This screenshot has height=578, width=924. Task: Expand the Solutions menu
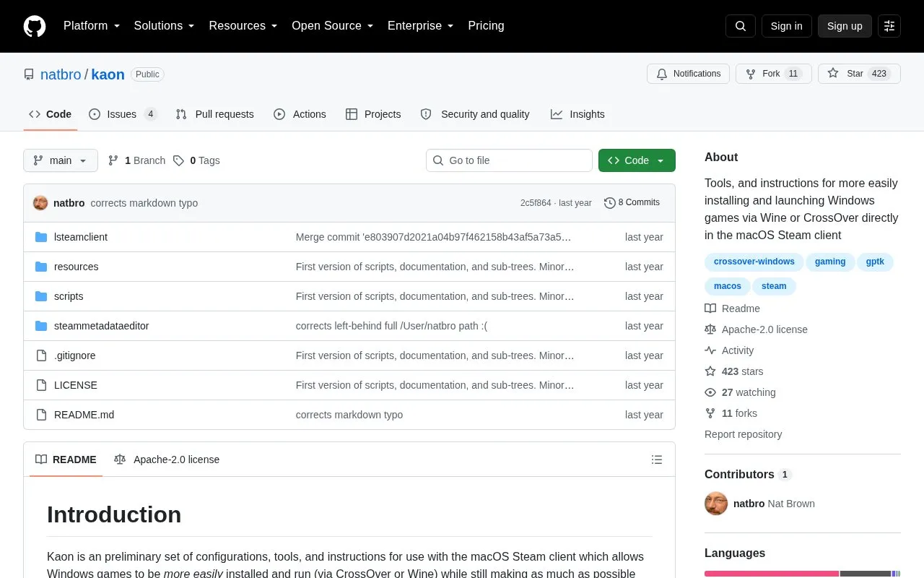point(165,26)
